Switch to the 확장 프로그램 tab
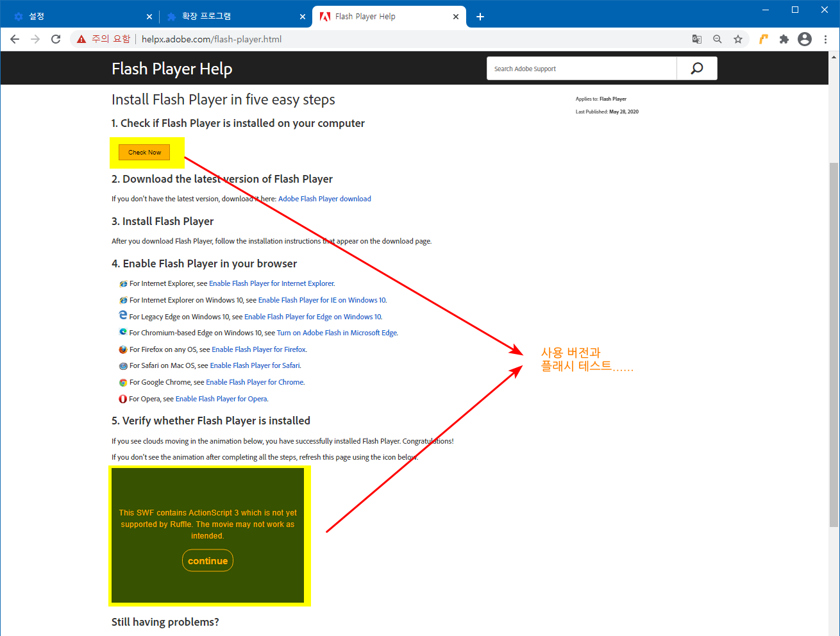 235,17
